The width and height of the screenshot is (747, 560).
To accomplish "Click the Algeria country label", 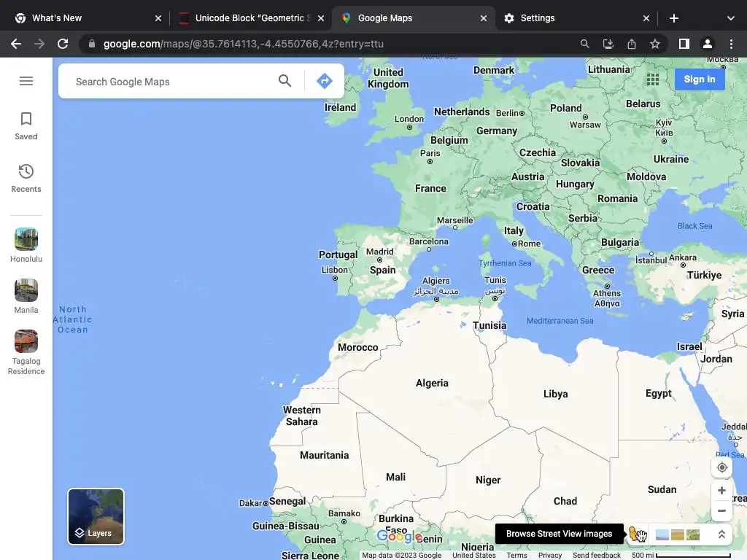I will click(432, 383).
